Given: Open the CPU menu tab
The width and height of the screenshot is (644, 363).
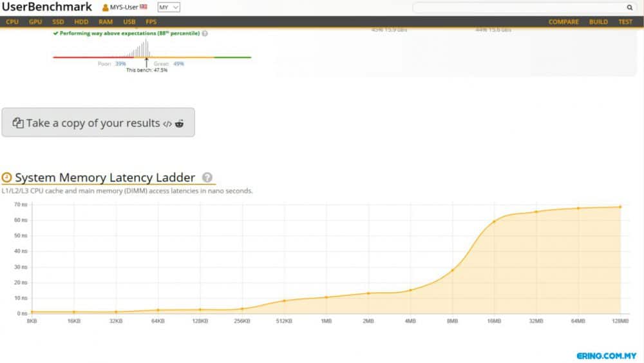Looking at the screenshot, I should (12, 22).
